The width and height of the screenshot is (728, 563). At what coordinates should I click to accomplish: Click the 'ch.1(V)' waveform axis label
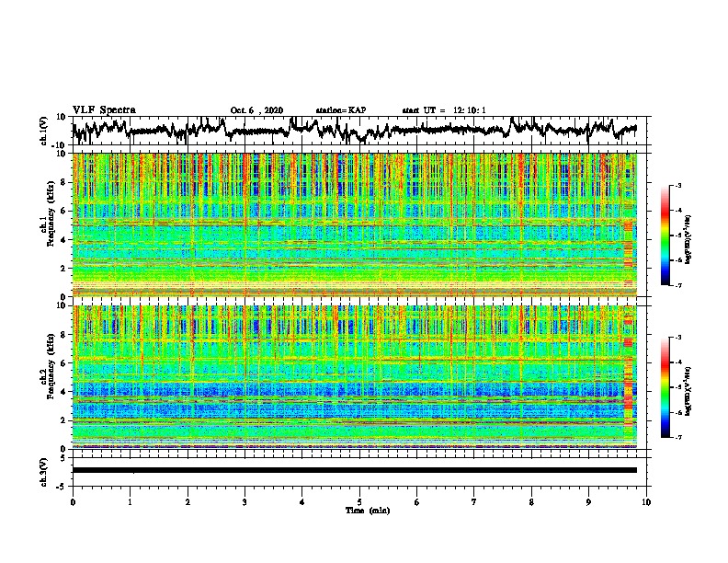(x=44, y=131)
